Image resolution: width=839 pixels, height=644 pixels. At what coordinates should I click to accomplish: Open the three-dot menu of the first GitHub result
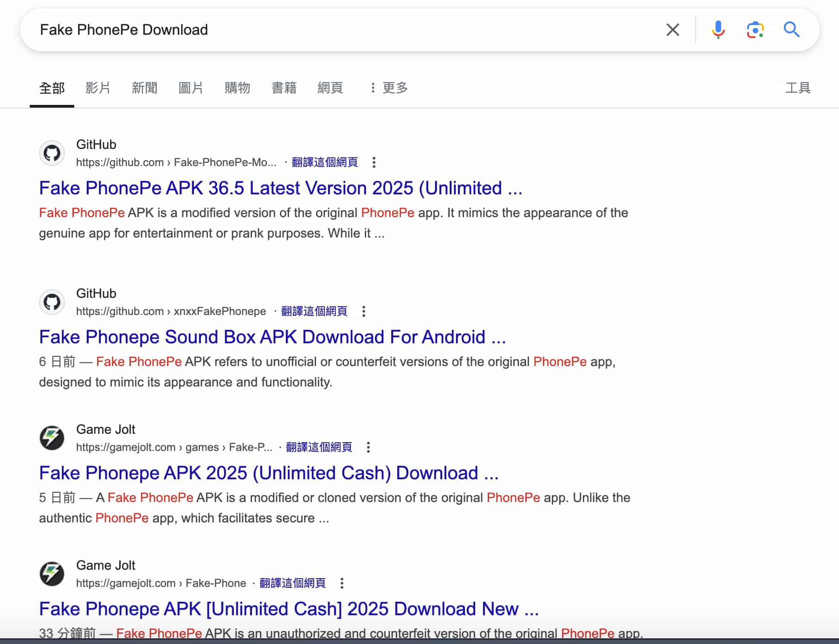(374, 162)
